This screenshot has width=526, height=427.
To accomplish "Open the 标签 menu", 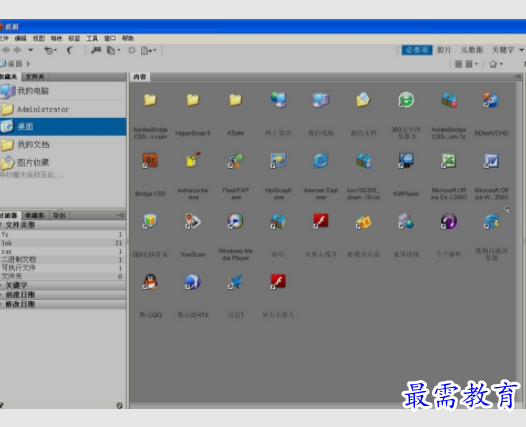I will click(x=74, y=38).
